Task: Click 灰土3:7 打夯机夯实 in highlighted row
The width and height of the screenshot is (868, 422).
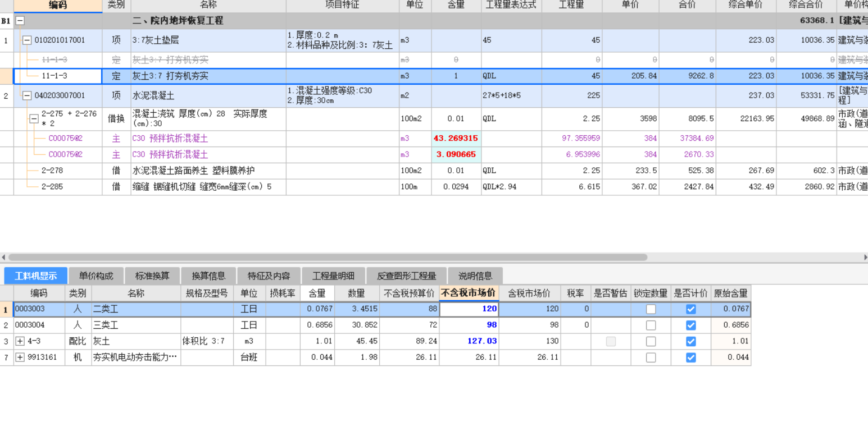Action: click(170, 76)
